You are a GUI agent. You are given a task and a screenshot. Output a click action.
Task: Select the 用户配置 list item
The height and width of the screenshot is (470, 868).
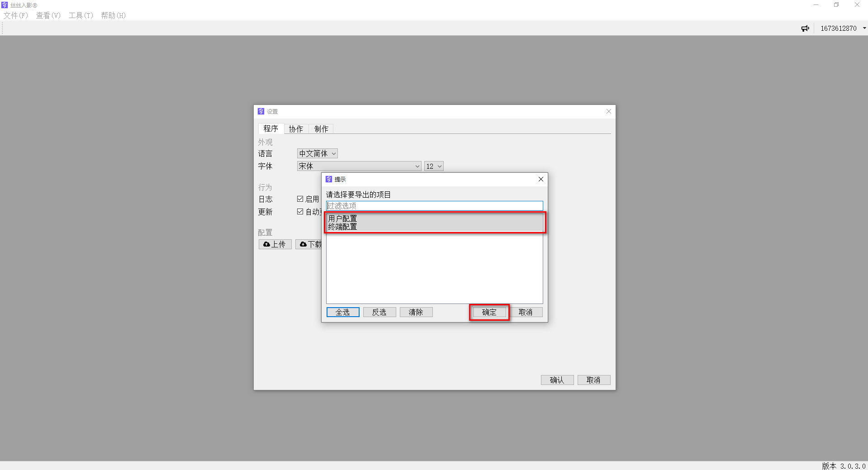(342, 218)
